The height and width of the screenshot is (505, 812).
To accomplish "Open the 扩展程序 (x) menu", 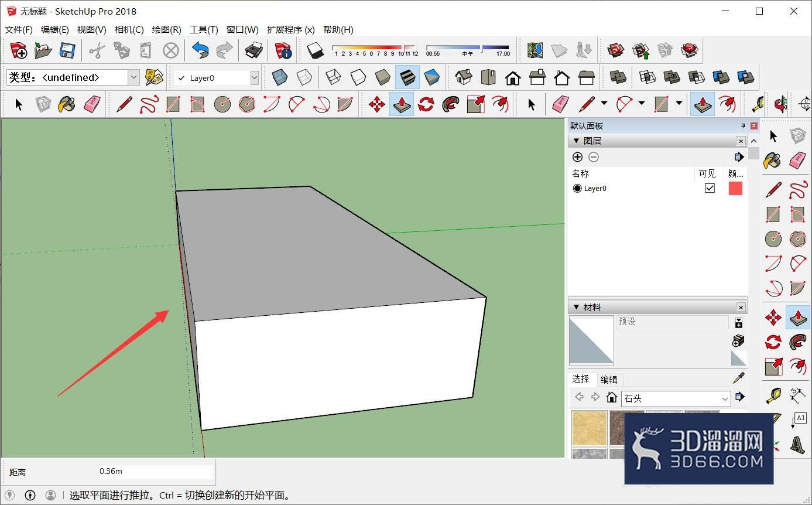I will tap(290, 29).
